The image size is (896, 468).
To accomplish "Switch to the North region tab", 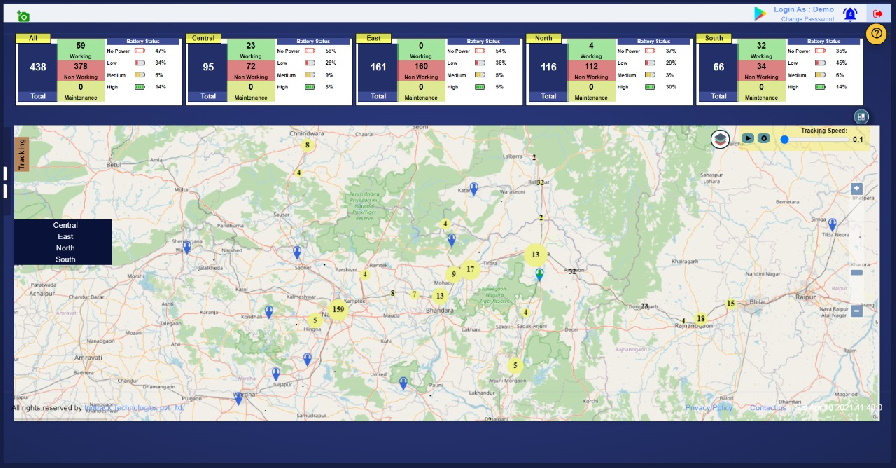I will tap(543, 38).
